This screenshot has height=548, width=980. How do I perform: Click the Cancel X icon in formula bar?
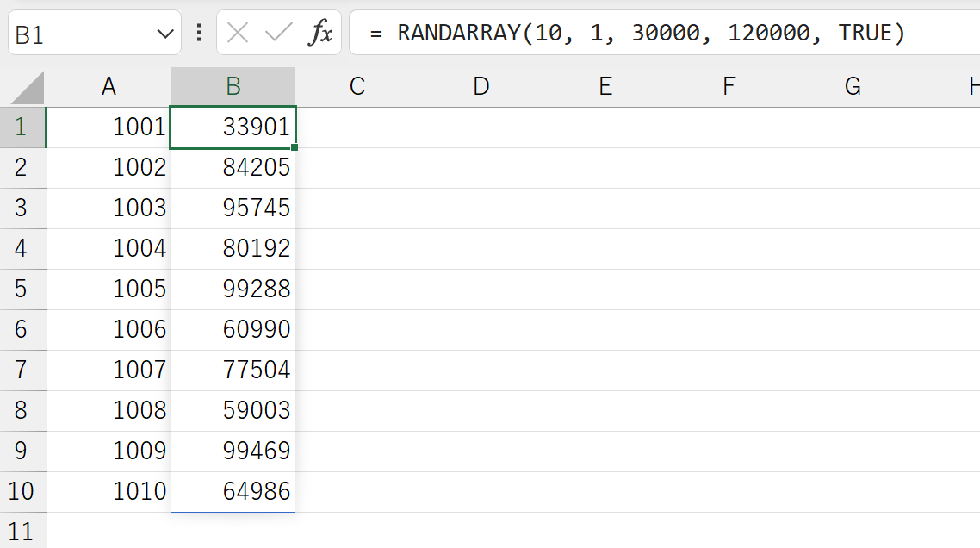pos(238,33)
